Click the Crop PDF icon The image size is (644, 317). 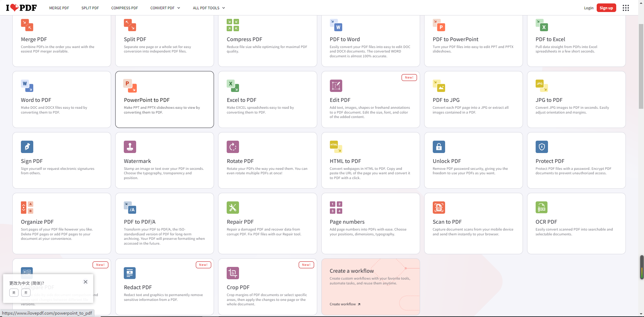[x=232, y=273]
